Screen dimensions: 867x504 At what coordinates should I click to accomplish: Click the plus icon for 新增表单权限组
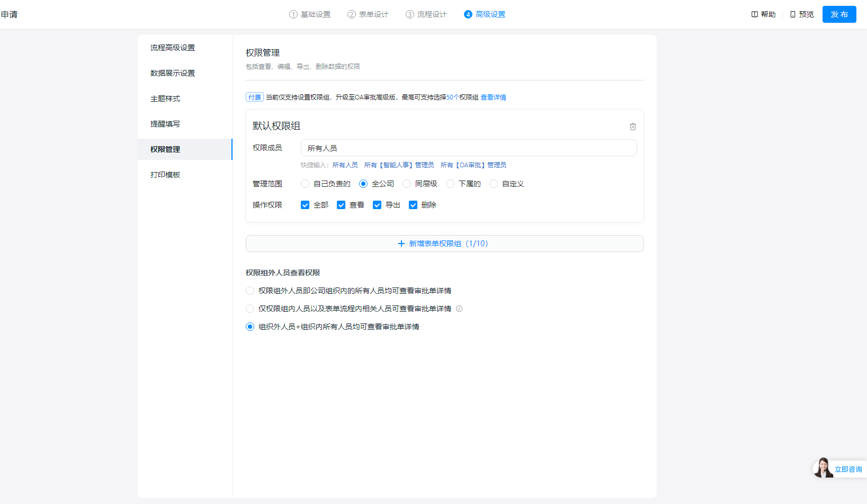tap(401, 244)
